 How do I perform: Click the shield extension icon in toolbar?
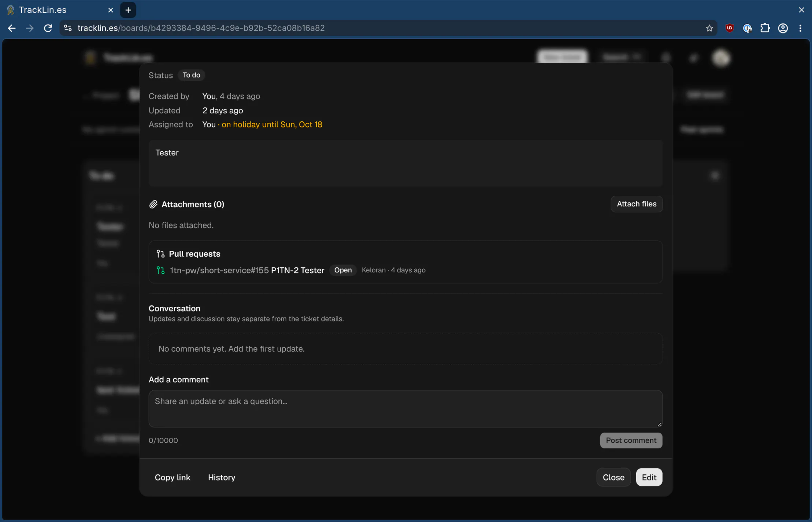pos(748,28)
